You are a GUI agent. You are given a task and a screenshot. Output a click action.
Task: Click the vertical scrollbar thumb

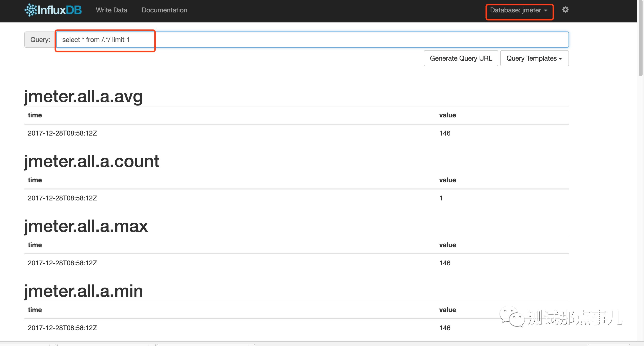click(640, 37)
